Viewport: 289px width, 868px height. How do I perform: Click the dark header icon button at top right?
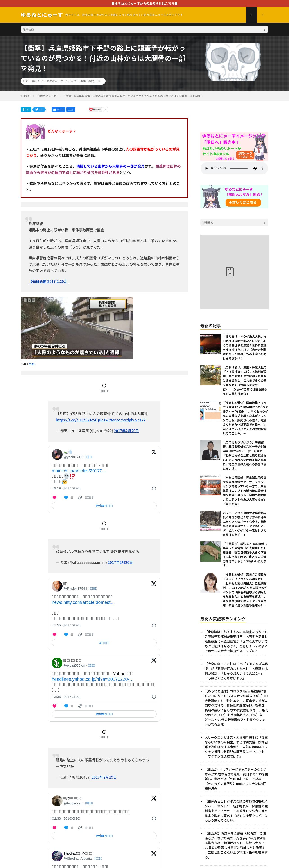(251, 15)
